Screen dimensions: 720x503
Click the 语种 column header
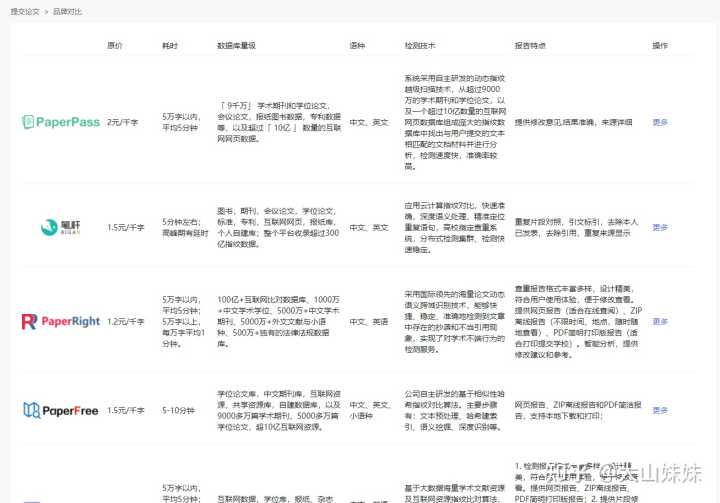(357, 45)
